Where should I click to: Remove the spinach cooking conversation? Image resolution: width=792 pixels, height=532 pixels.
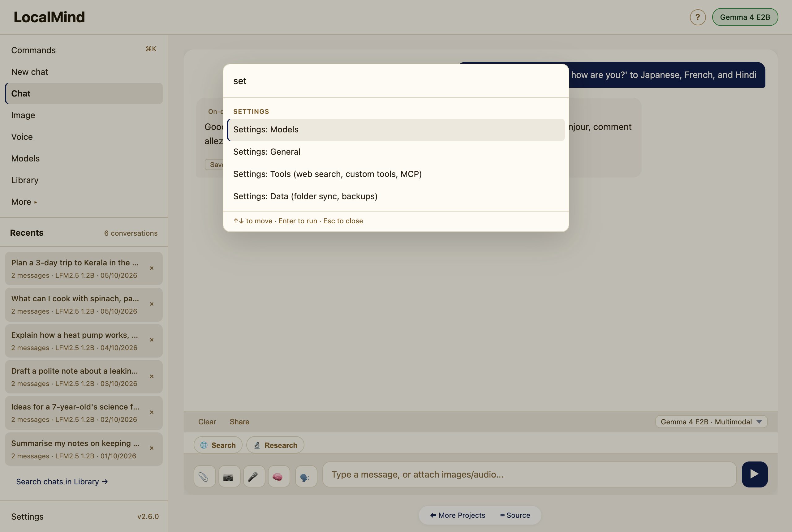(x=152, y=304)
